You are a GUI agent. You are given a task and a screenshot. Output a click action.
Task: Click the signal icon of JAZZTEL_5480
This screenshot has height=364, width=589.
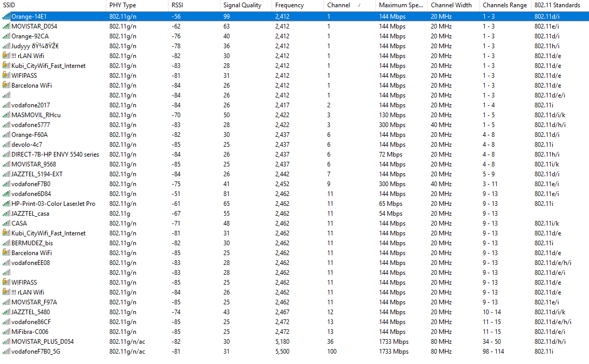[6, 312]
